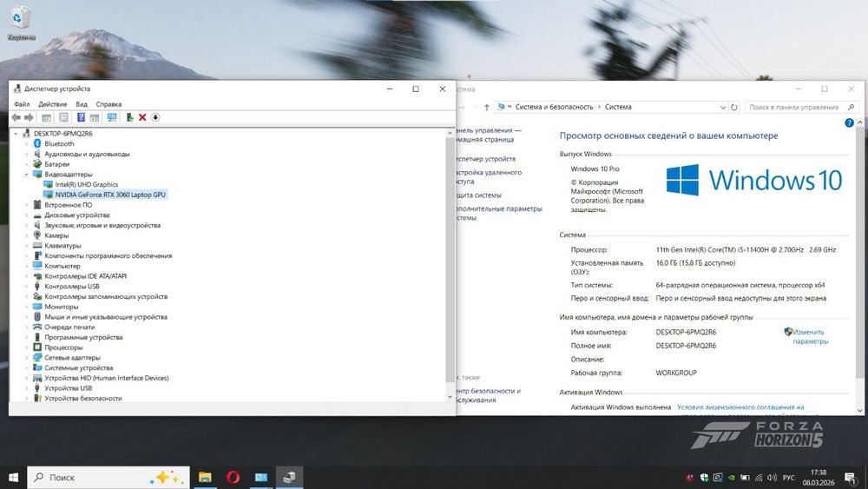Open the battery status tray icon
The height and width of the screenshot is (489, 868).
745,478
